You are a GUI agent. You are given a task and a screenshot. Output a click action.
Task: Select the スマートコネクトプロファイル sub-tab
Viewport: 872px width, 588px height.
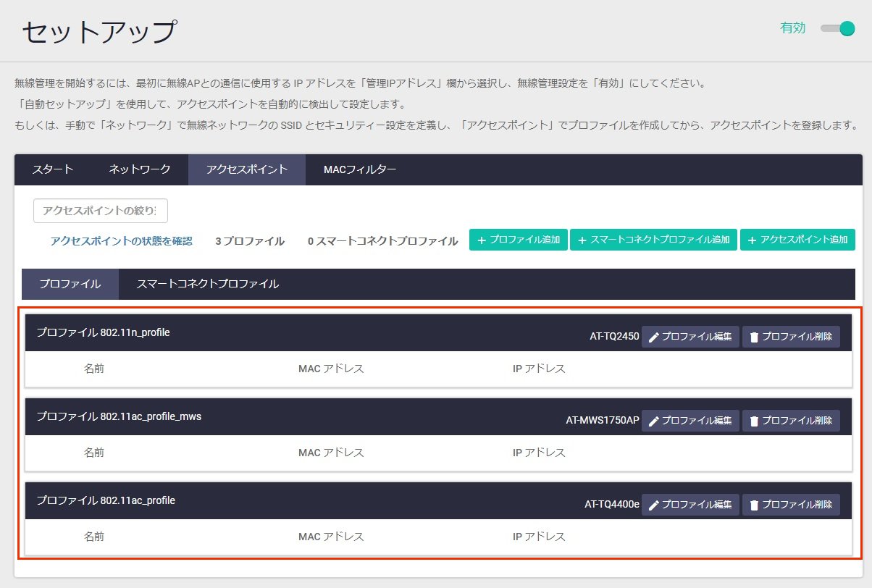coord(207,284)
